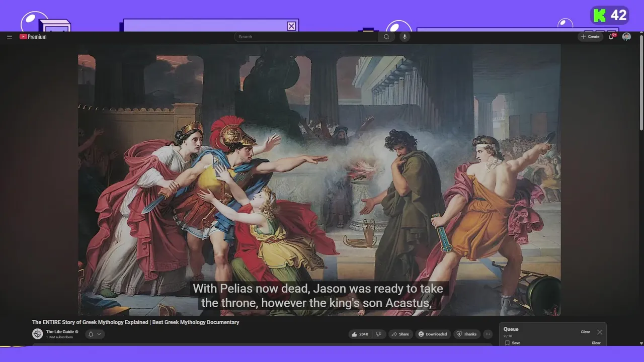Click the video title about Greek Mythology
This screenshot has width=644, height=362.
(136, 322)
